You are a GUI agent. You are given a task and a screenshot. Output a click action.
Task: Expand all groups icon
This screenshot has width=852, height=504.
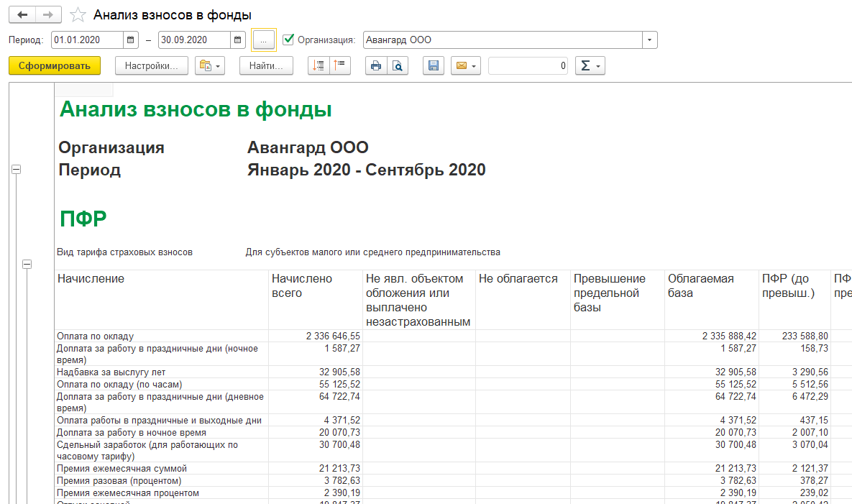tap(319, 65)
